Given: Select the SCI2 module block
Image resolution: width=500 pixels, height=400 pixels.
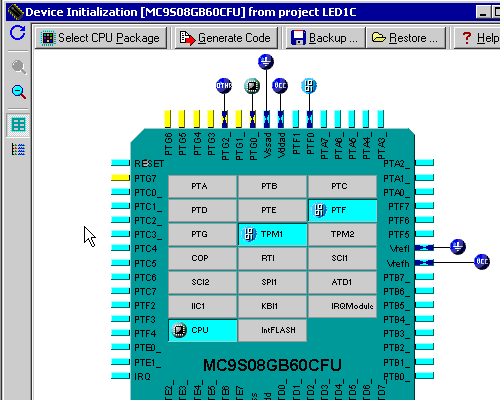Looking at the screenshot, I should [x=202, y=282].
